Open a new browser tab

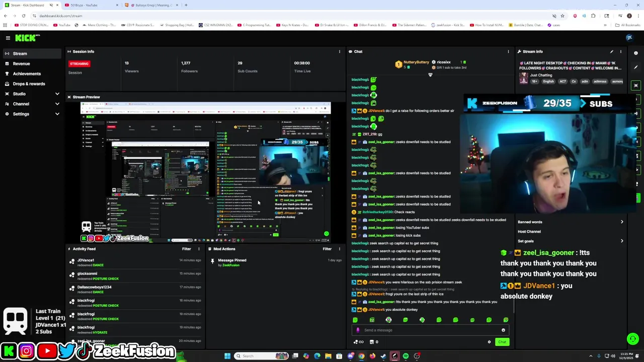(186, 5)
